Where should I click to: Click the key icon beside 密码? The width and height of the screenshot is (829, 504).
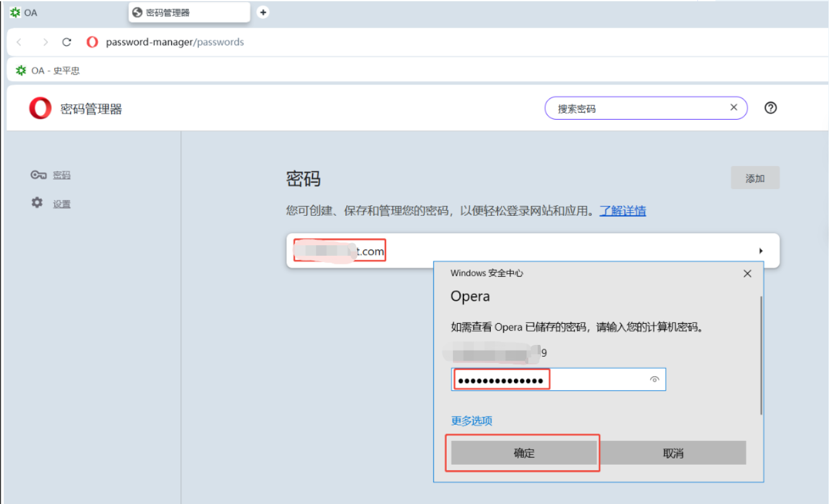(x=39, y=175)
